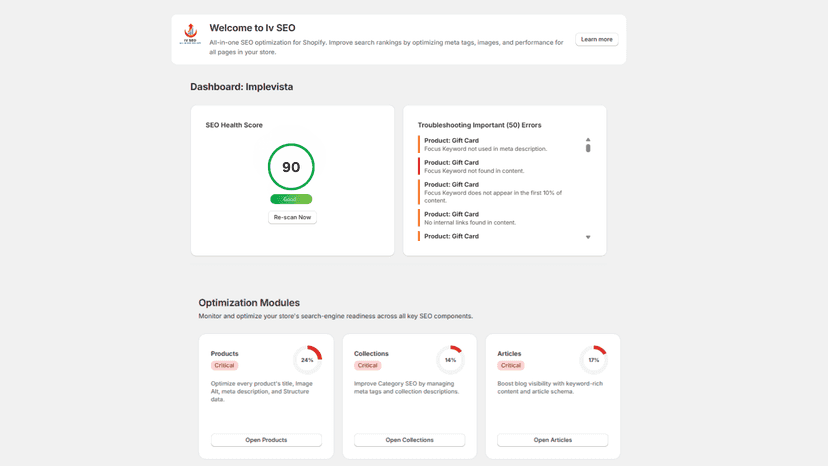Click Collections 14% progress ring
Viewport: 828px width, 466px height.
(450, 360)
